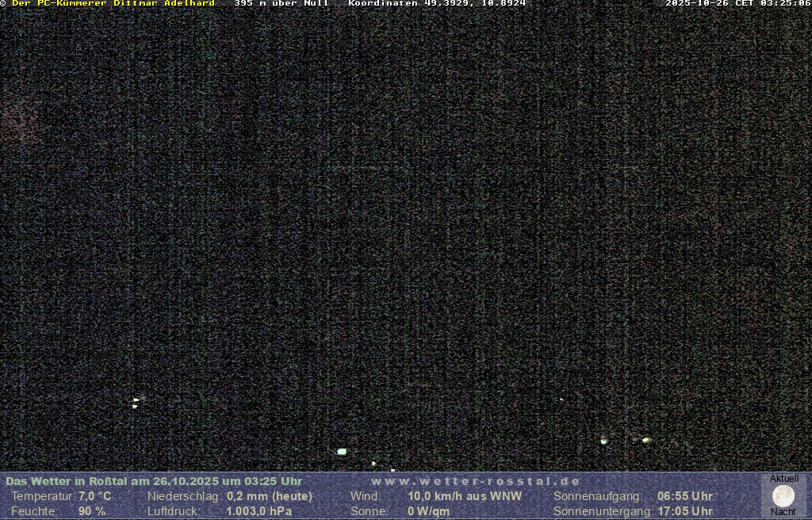Screen dimensions: 812x520
Task: Click the copyright symbol in the top bar
Action: 3,4
